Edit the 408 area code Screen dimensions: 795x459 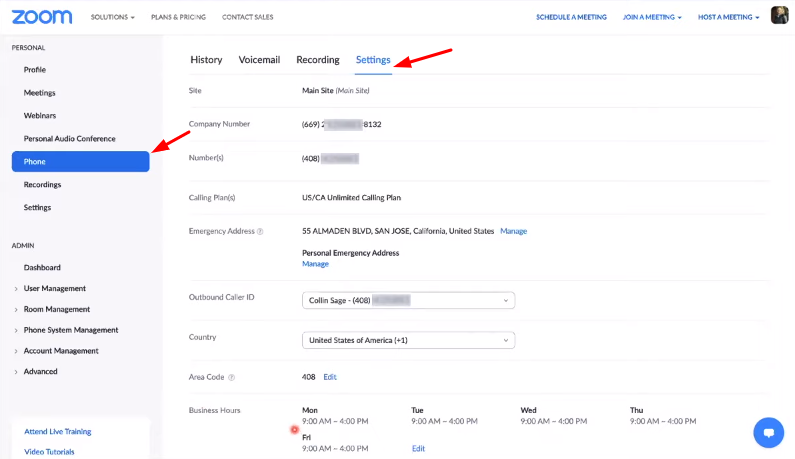click(330, 377)
